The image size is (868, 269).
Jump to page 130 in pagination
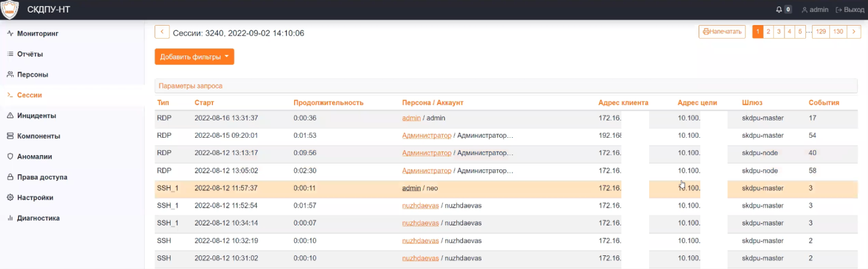click(x=838, y=32)
